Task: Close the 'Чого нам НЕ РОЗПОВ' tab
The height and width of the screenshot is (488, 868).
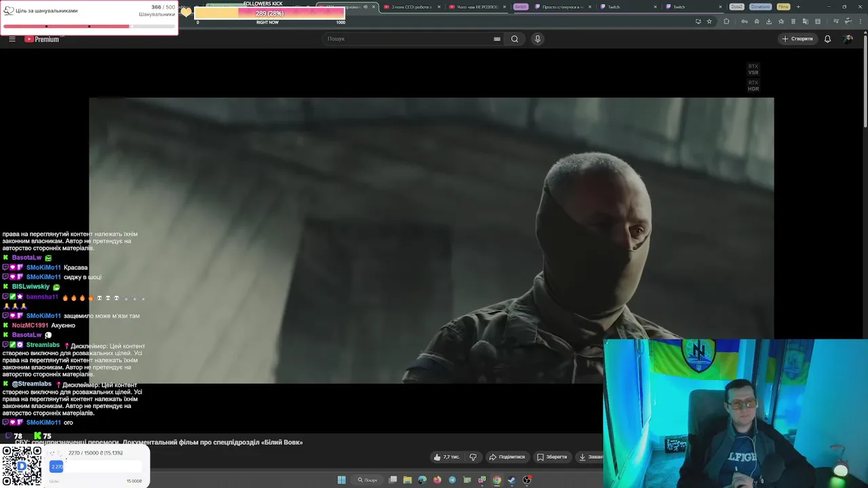Action: pyautogui.click(x=505, y=7)
